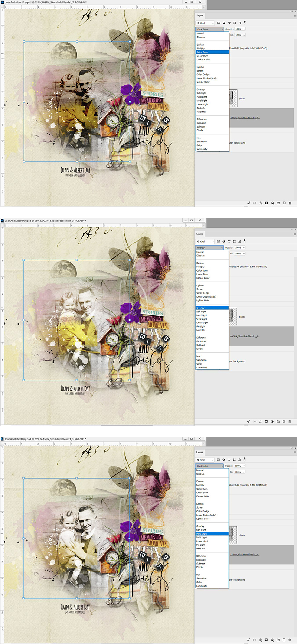Click photo layer thumbnail in Color Burn window

[233, 98]
